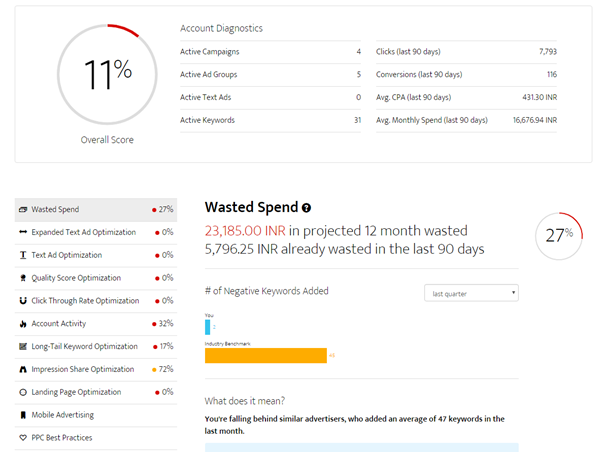The height and width of the screenshot is (452, 605).
Task: Click the orange Industry Benchmark bar
Action: [x=265, y=355]
